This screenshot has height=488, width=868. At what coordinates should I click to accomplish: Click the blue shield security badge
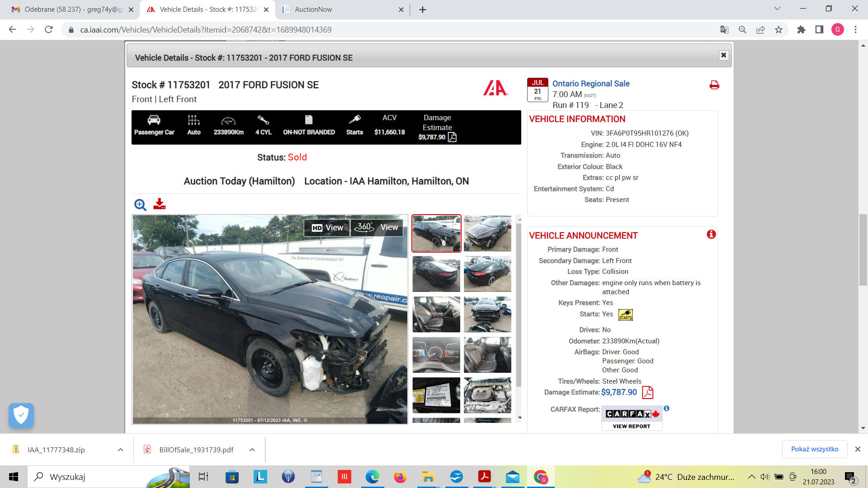click(x=21, y=415)
